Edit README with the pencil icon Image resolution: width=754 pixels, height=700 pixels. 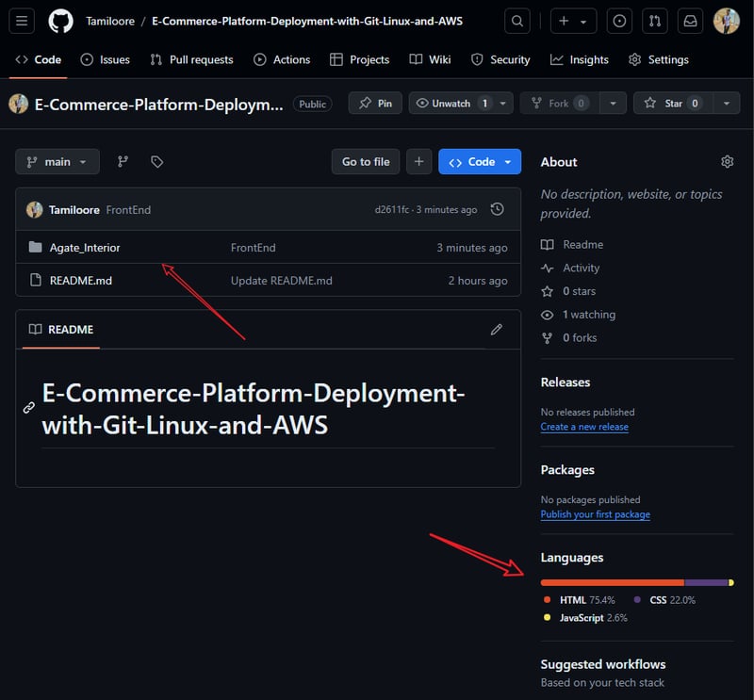497,330
